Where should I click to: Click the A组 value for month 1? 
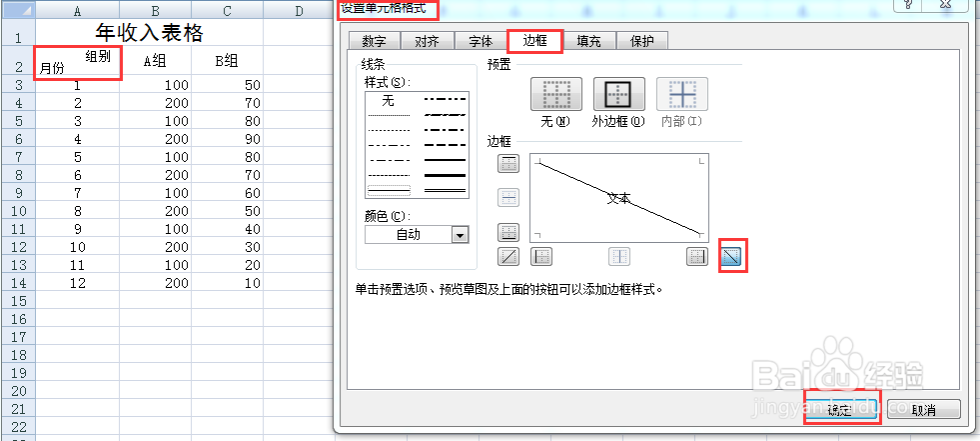coord(156,85)
